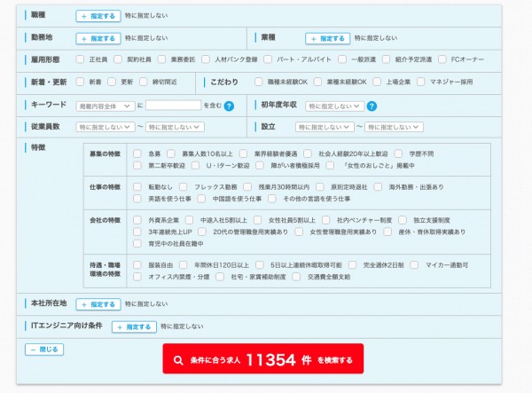Open the 掲載内容全体 keyword scope dropdown
Image resolution: width=532 pixels, height=393 pixels.
click(105, 106)
